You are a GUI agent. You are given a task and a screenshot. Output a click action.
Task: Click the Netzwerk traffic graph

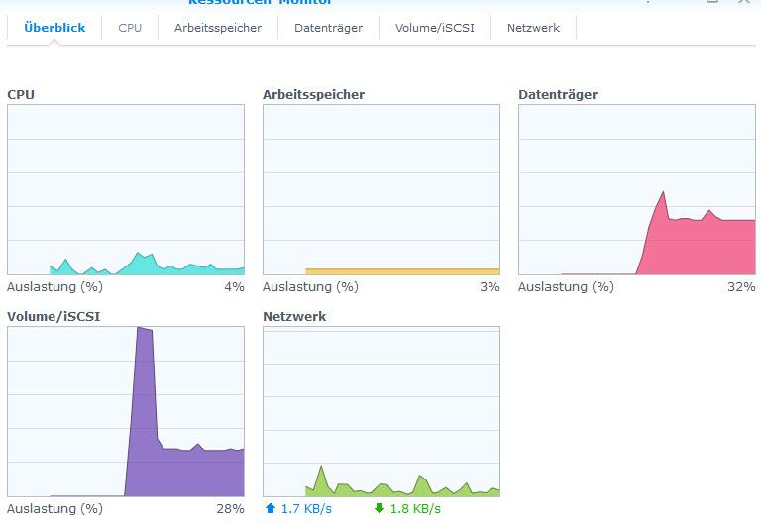[x=381, y=411]
